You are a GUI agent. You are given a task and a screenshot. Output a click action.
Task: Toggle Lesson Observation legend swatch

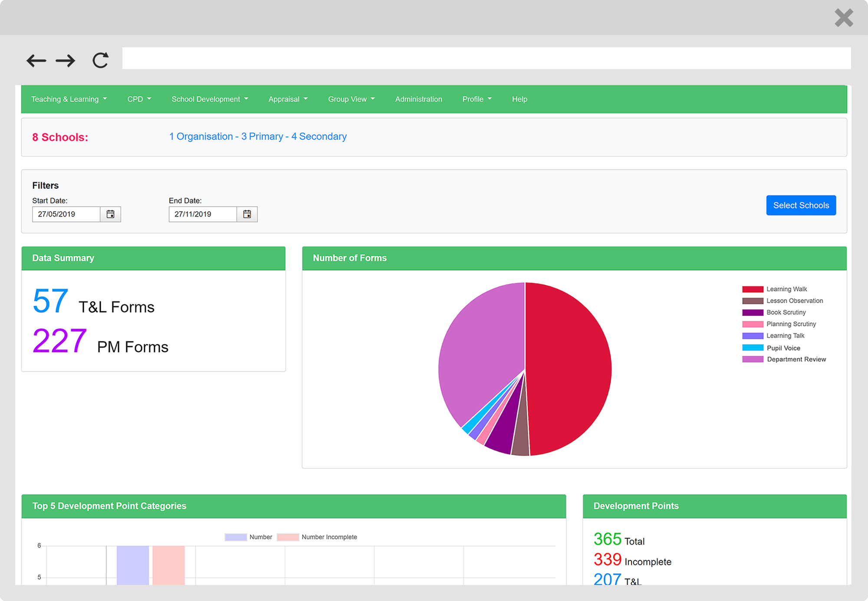753,301
